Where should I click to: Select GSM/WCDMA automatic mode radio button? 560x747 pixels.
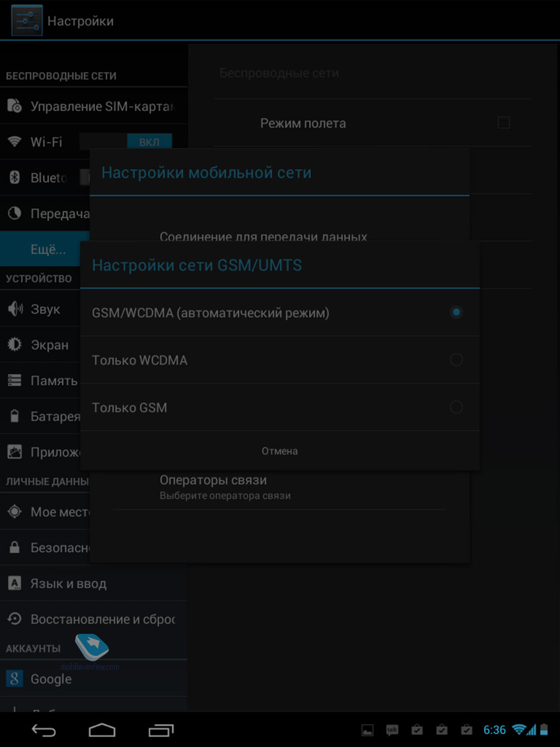[x=456, y=312]
